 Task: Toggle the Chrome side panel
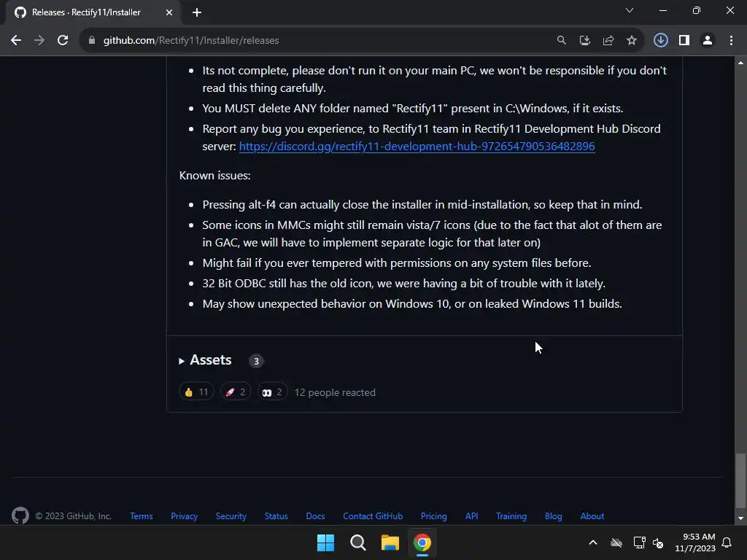(x=684, y=41)
